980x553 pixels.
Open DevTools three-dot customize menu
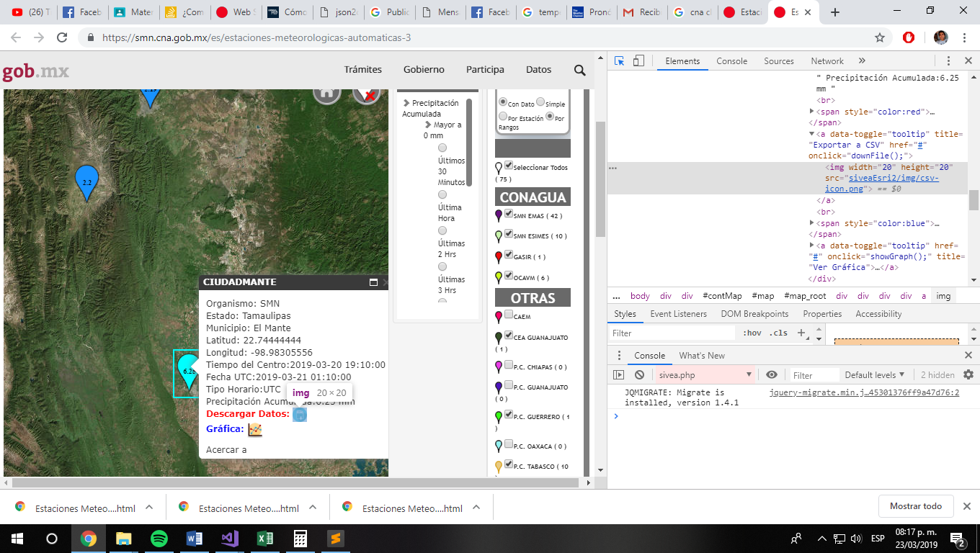(x=948, y=61)
